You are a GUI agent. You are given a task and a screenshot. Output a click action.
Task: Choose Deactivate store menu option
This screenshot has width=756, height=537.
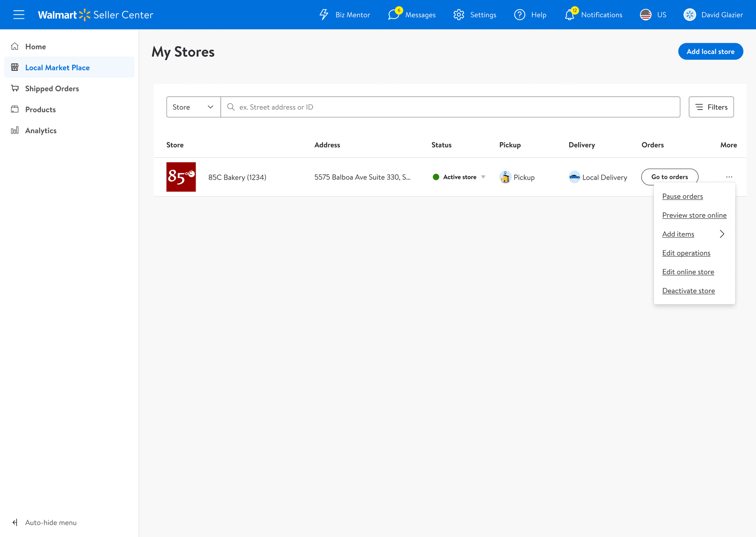688,291
